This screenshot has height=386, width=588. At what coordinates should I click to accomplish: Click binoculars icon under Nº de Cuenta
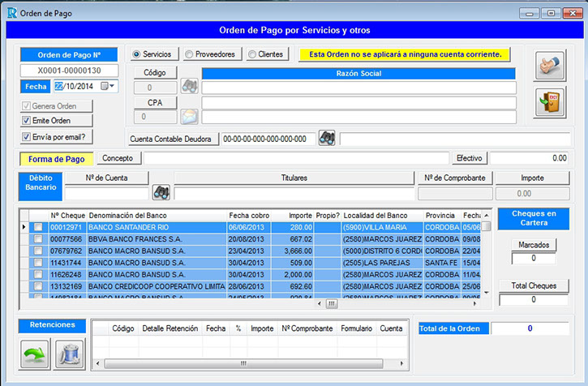161,193
